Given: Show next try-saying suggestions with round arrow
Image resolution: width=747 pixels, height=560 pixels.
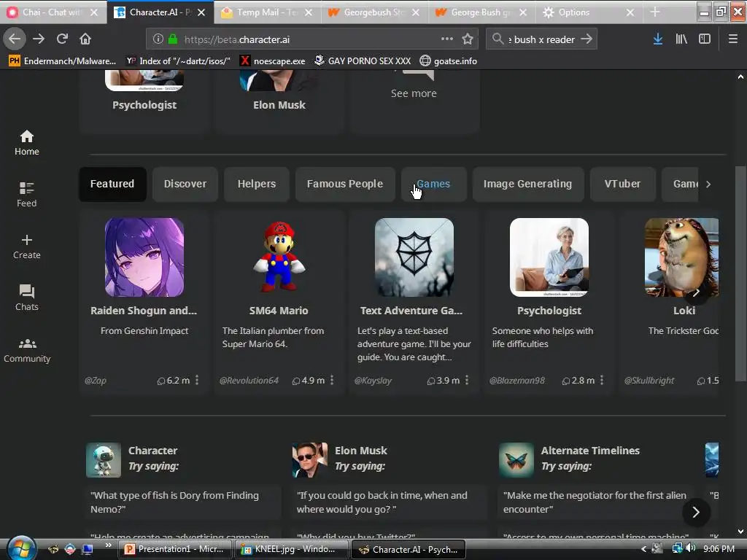Looking at the screenshot, I should coord(696,512).
